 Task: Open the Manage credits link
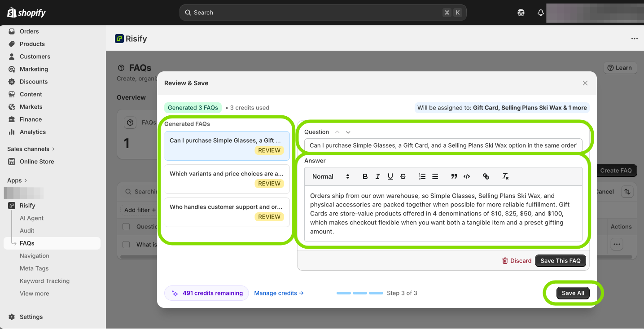pyautogui.click(x=279, y=293)
